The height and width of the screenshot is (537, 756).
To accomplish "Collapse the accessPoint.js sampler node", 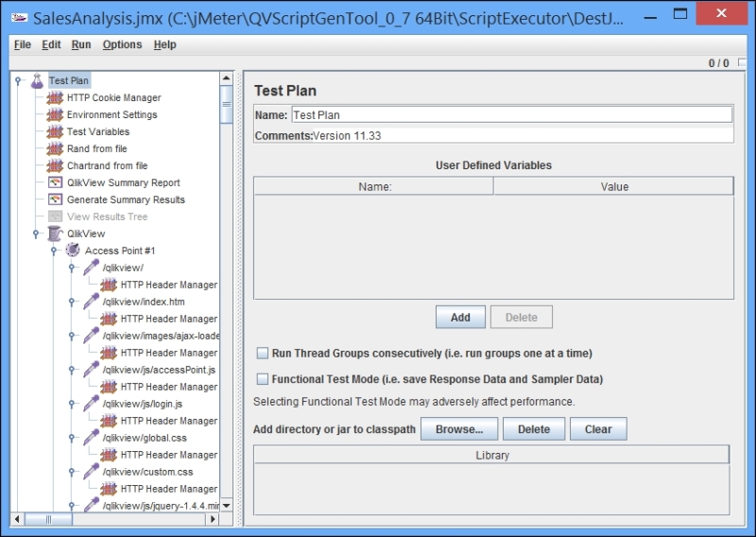I will point(72,370).
